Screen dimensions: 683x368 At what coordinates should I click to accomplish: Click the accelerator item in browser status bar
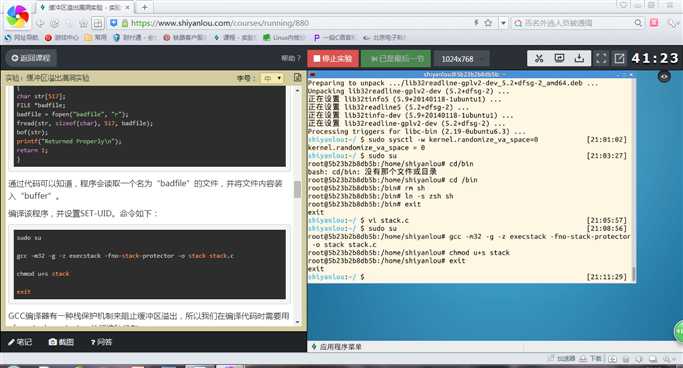point(562,358)
